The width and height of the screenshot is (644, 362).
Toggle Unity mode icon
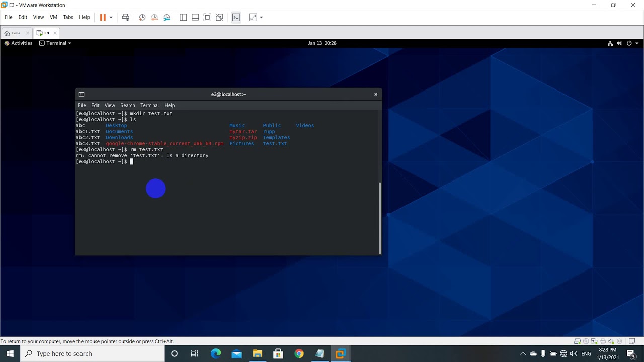pyautogui.click(x=219, y=17)
